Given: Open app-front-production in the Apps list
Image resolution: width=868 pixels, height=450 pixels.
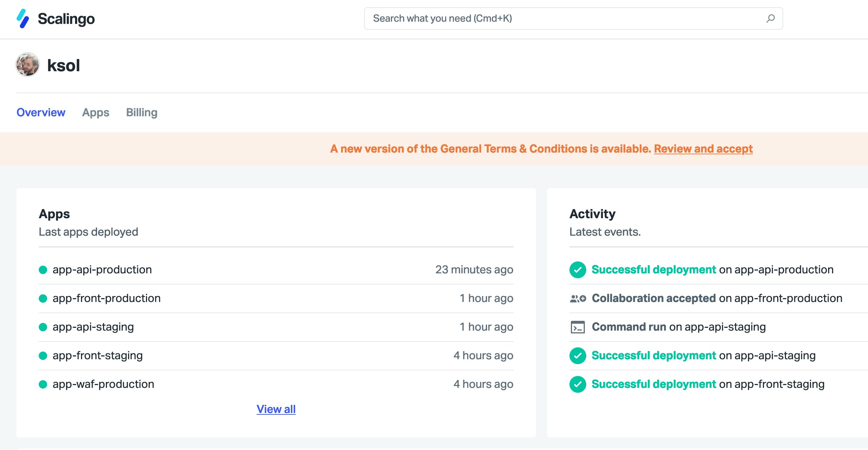Looking at the screenshot, I should pyautogui.click(x=106, y=298).
